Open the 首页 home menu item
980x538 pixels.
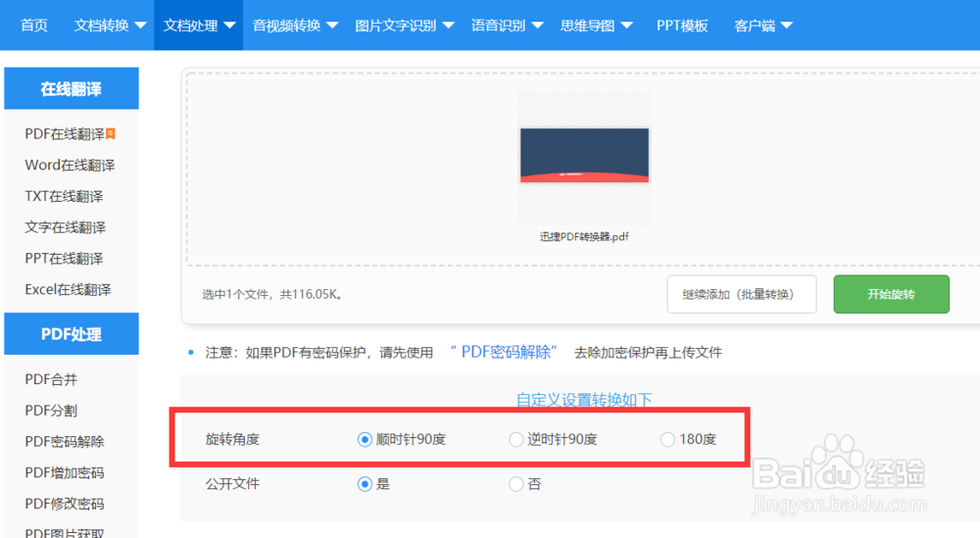(x=33, y=25)
